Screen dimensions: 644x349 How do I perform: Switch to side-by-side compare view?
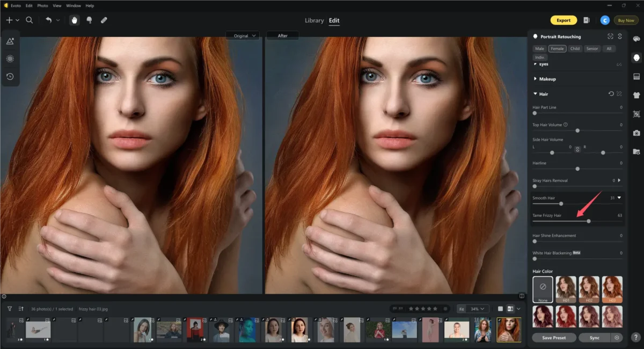tap(510, 309)
